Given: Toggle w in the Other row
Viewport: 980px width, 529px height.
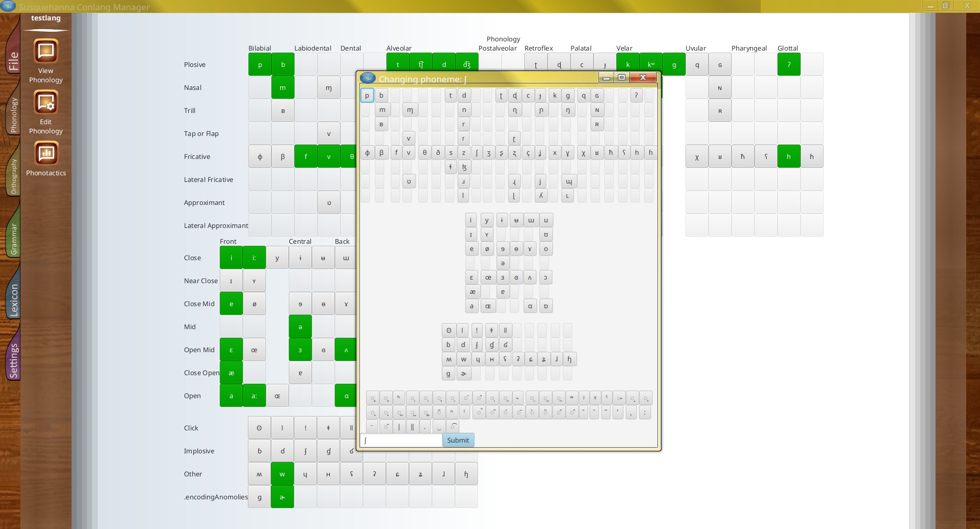Looking at the screenshot, I should 283,474.
